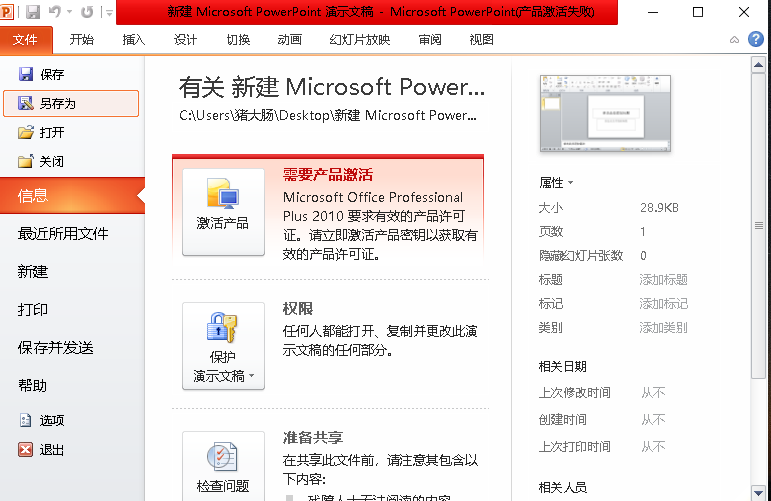Click the 页数 label

click(551, 232)
